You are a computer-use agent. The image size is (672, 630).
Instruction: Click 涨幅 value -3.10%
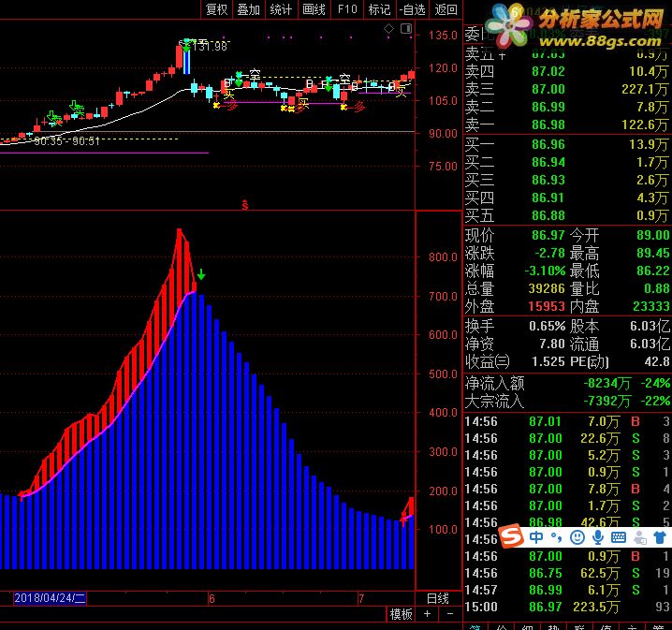click(545, 271)
